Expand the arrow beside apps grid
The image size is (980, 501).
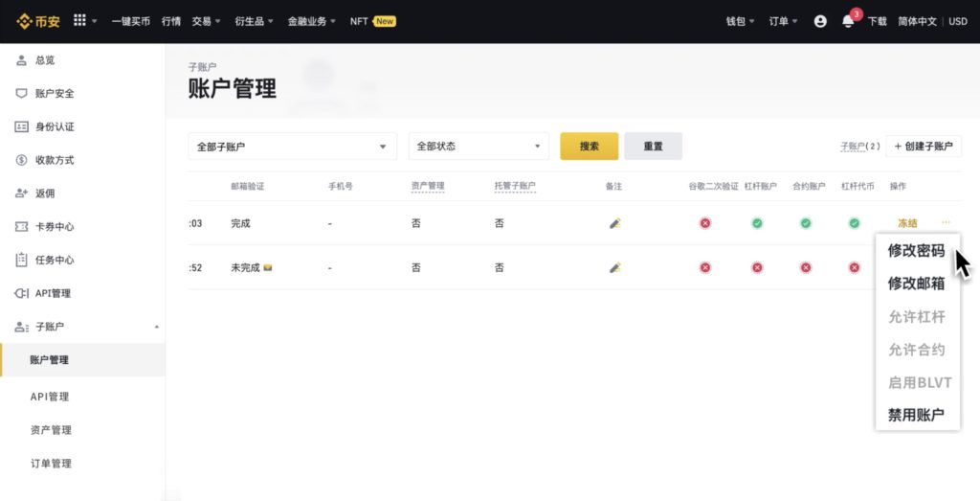coord(95,21)
